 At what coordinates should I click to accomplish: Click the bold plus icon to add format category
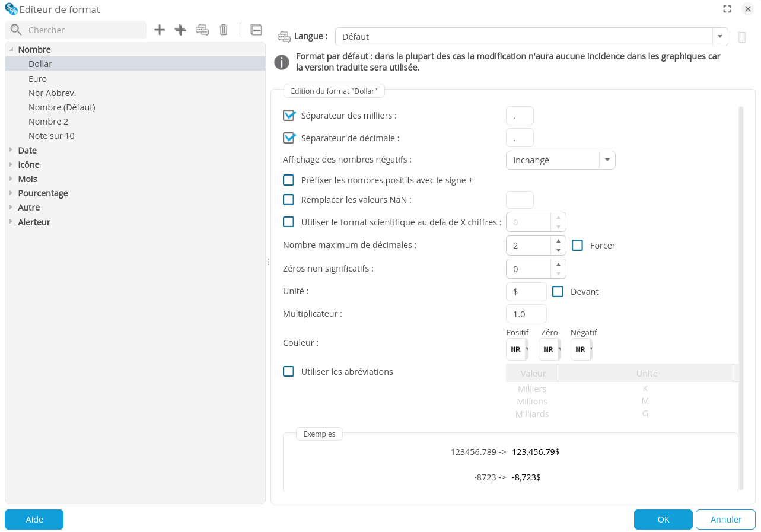tap(180, 29)
